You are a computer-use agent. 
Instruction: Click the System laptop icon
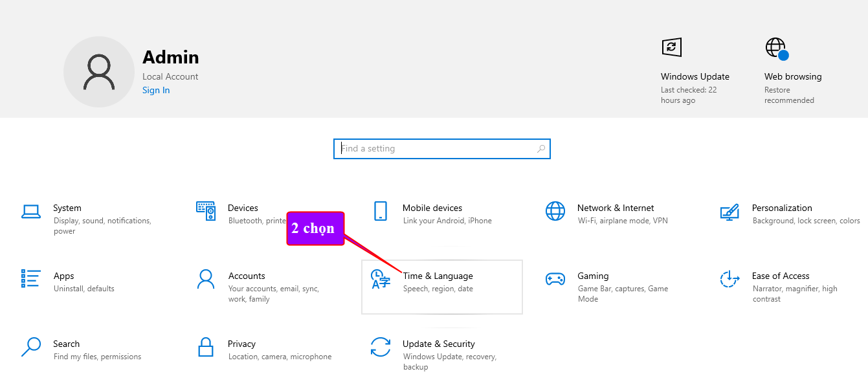pos(31,211)
